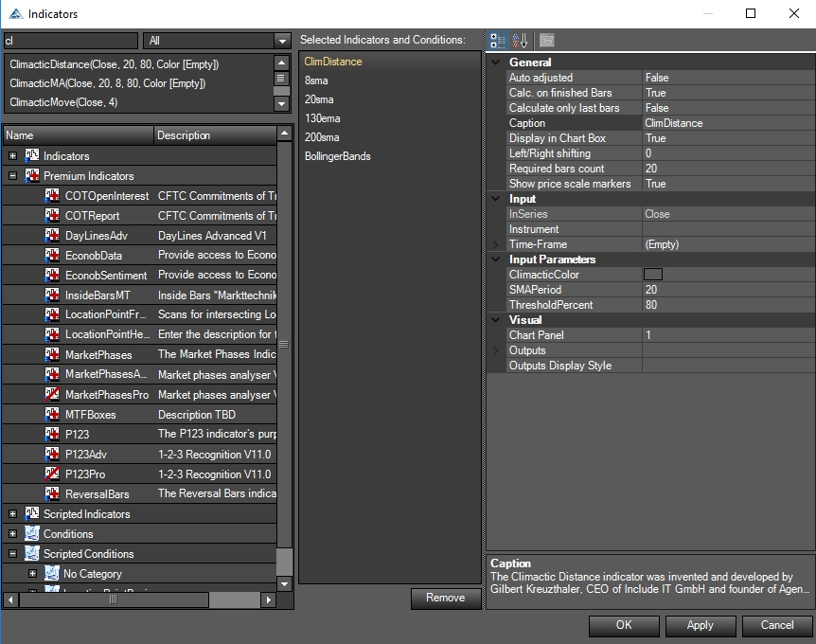Click the P123Pro indicator icon
This screenshot has height=644, width=816.
[x=52, y=474]
